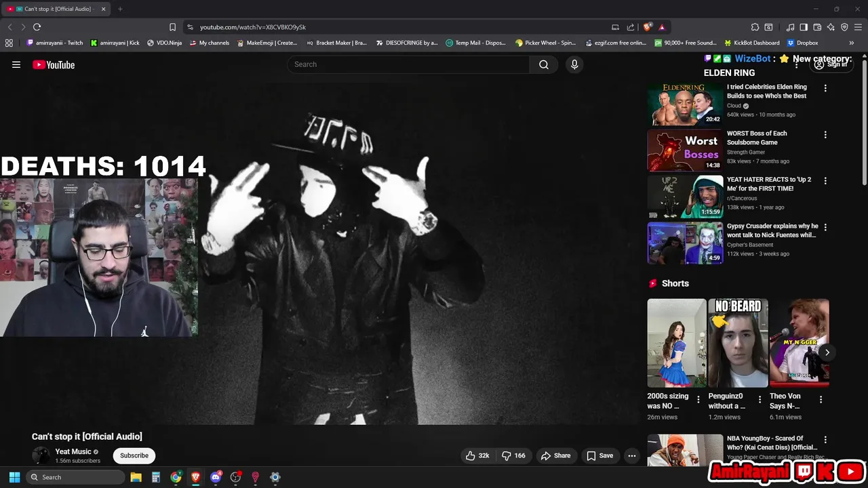Click the YouTube search magnifier button
Viewport: 868px width, 488px height.
click(544, 64)
